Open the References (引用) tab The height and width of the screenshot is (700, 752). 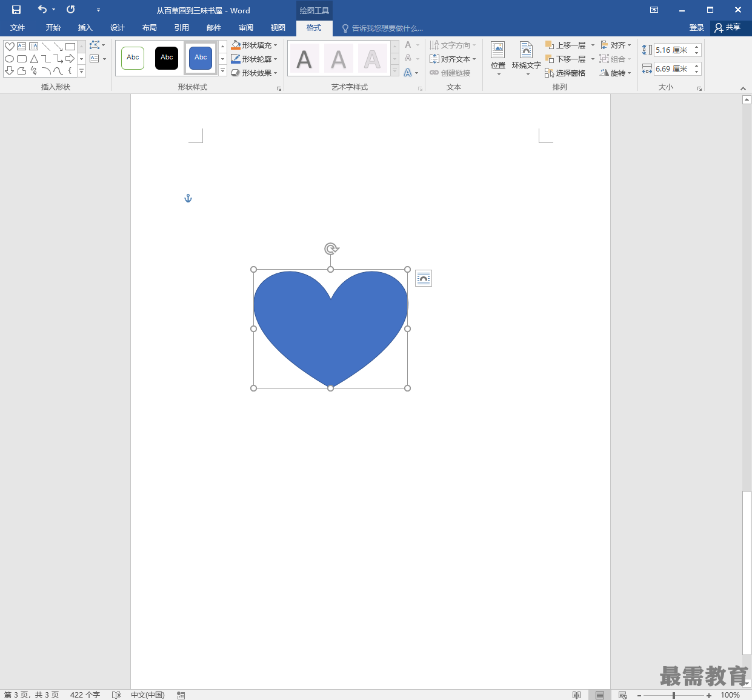(182, 28)
